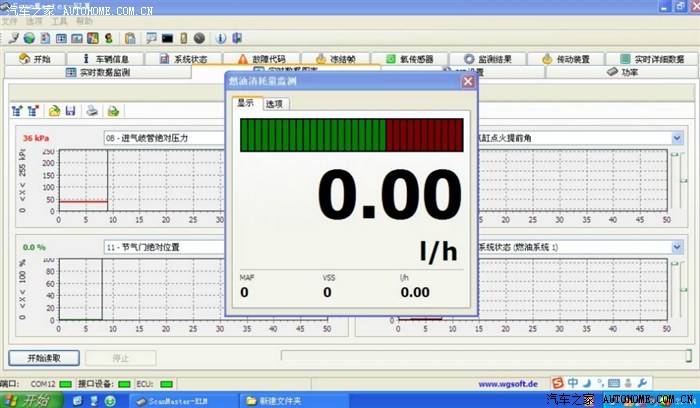
Task: Open the 系统状态 (燃油系统 1) dropdown
Action: tap(676, 246)
